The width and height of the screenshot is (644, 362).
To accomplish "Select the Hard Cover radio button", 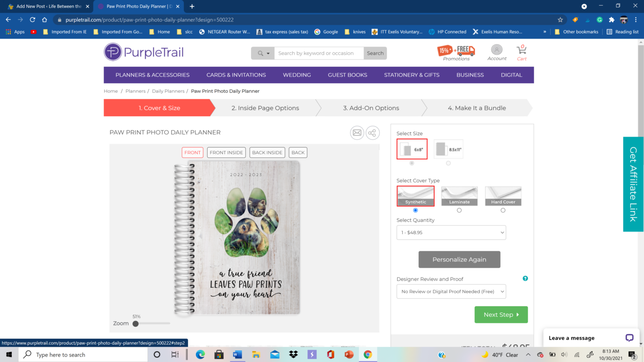I will [503, 210].
